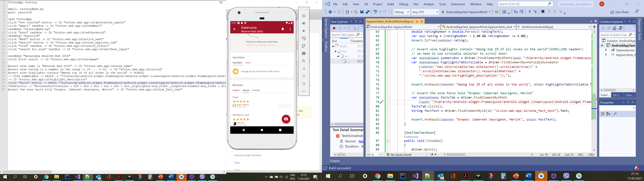Image resolution: width=644 pixels, height=181 pixels.
Task: Stop test run with red square icon
Action: tap(334, 28)
